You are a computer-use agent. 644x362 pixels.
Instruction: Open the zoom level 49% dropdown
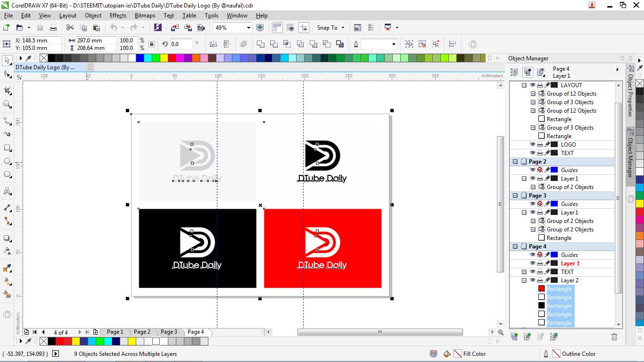tap(248, 28)
